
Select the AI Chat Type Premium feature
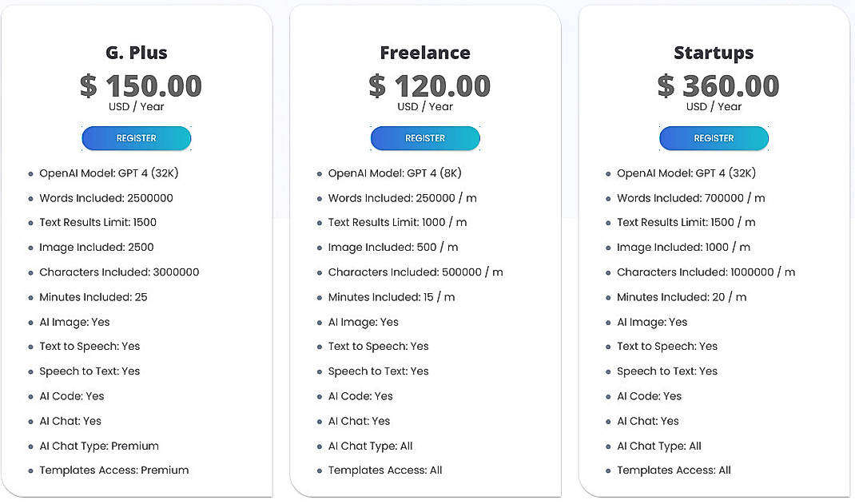click(x=98, y=445)
